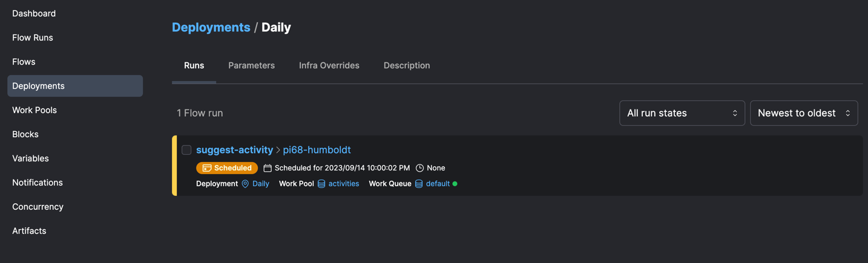
Task: Click the green work queue status dot
Action: click(x=455, y=184)
